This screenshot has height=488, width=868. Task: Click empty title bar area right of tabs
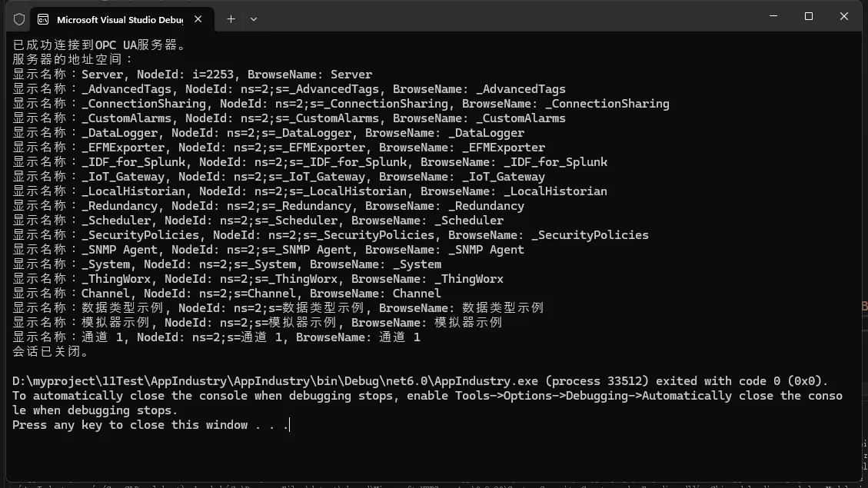coord(500,16)
